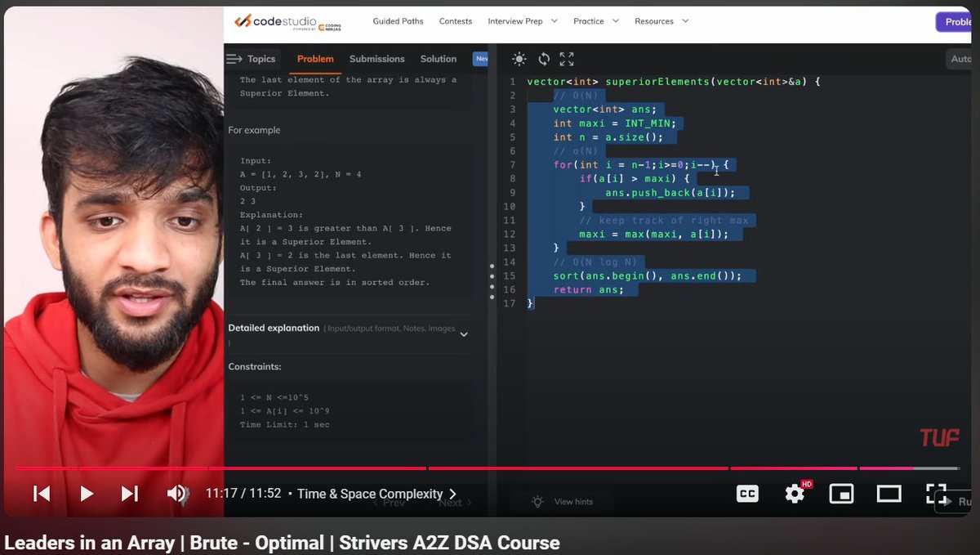Screen dimensions: 980x555
Task: Click the reset code refresh icon
Action: point(543,59)
